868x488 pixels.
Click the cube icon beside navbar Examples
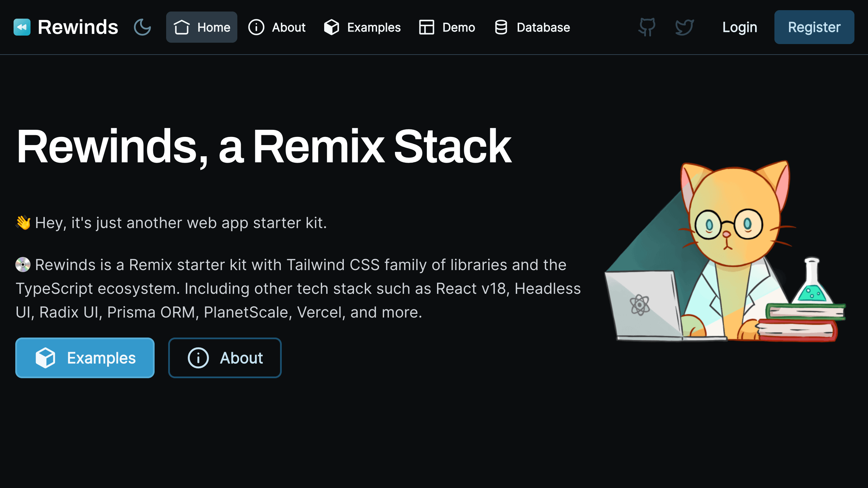tap(331, 27)
